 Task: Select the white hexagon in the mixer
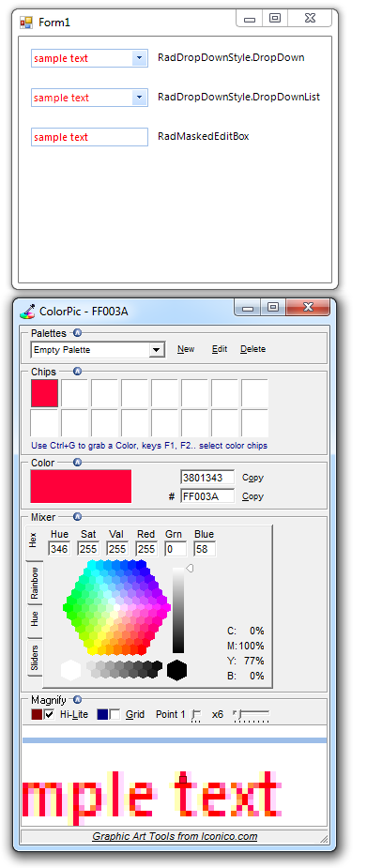[70, 670]
